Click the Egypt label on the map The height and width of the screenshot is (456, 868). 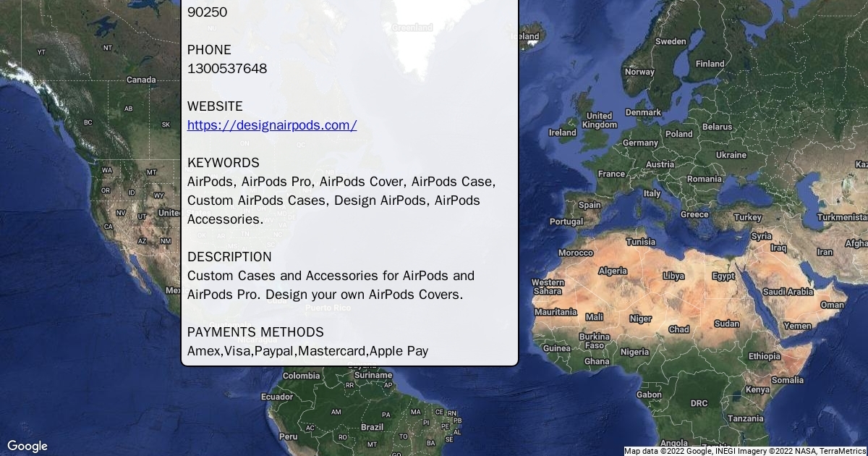tap(723, 276)
